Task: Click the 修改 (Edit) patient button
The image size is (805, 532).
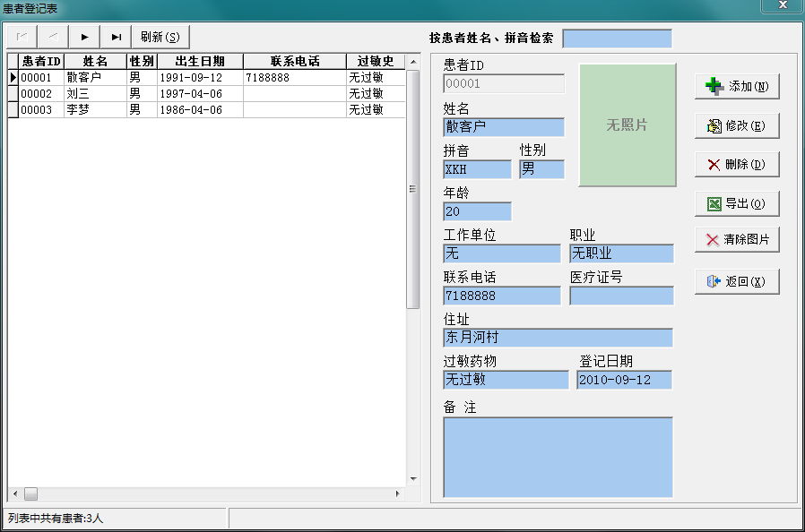Action: [737, 126]
